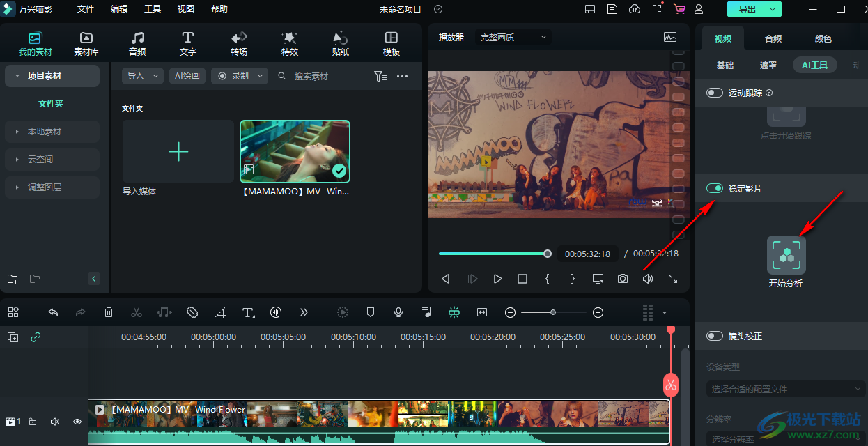The height and width of the screenshot is (446, 868).
Task: Open the 素材库 stock library tab
Action: coord(86,43)
